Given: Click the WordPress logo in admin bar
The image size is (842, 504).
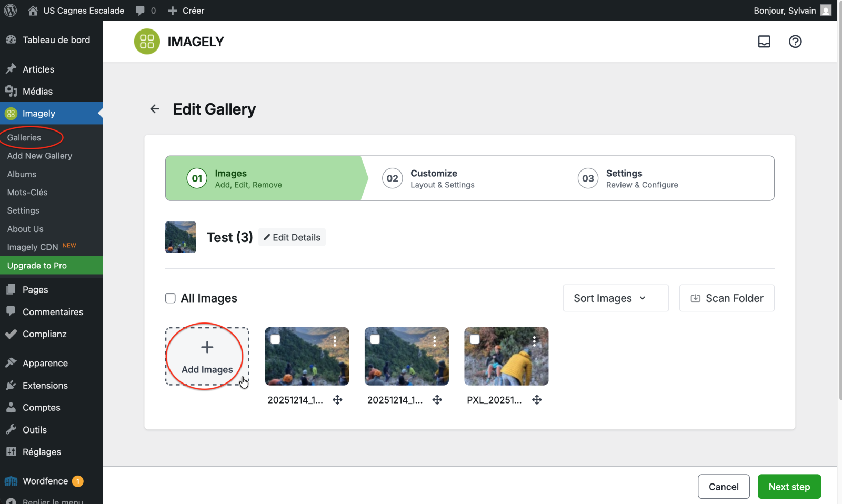Looking at the screenshot, I should pos(11,11).
